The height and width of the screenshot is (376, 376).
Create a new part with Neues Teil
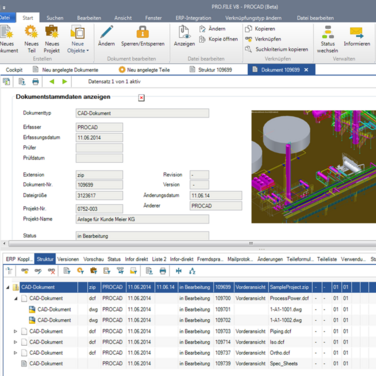(31, 39)
